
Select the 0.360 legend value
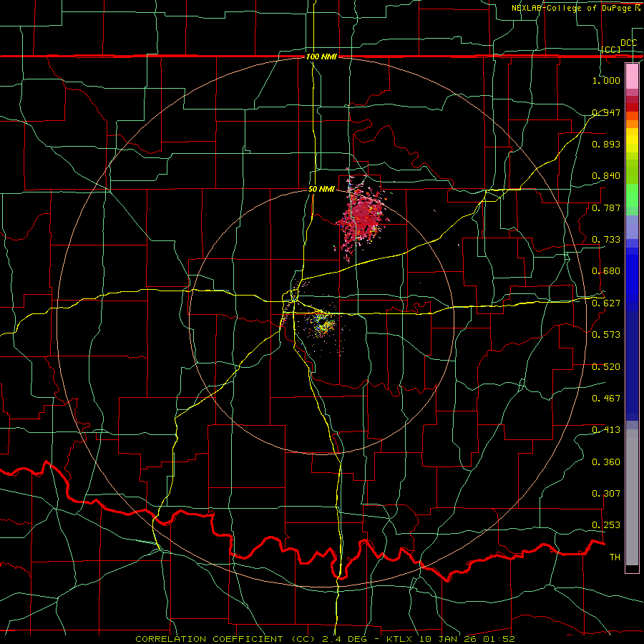[606, 462]
